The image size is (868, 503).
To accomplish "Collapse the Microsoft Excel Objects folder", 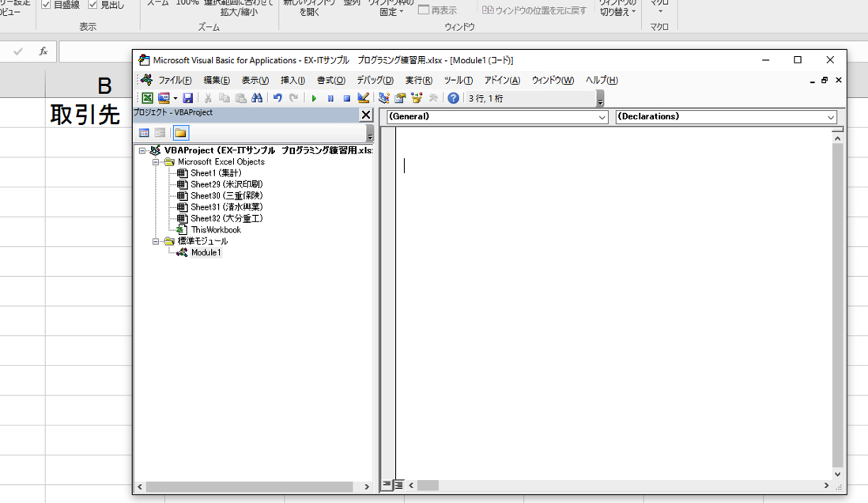I will (156, 162).
